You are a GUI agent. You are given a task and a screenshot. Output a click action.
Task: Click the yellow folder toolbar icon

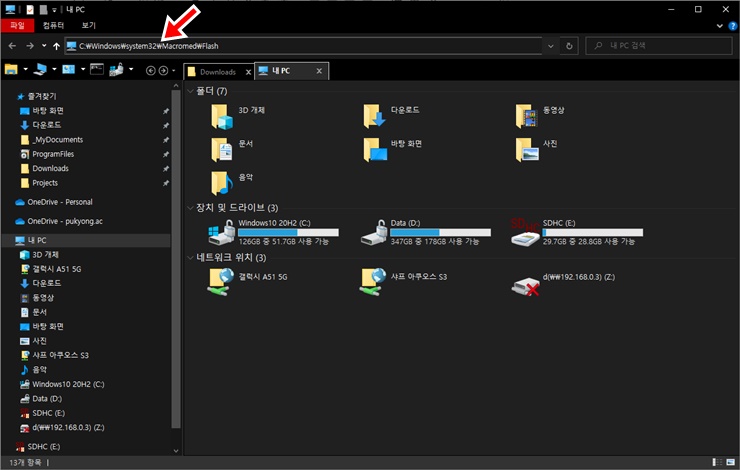point(11,70)
